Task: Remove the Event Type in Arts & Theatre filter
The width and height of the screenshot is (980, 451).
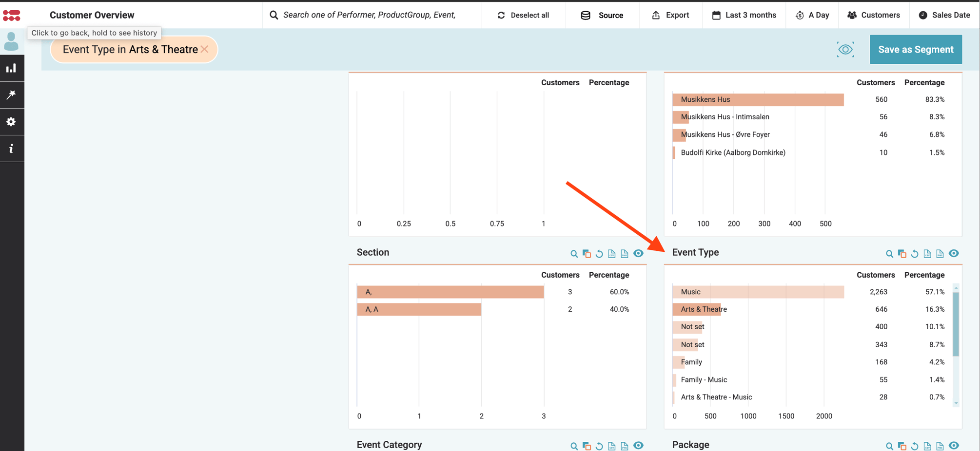Action: point(204,49)
